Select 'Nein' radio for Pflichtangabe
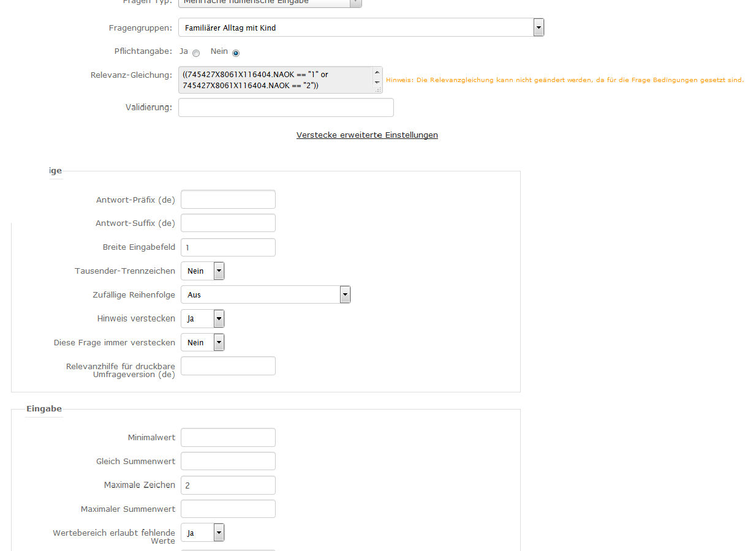 tap(236, 53)
